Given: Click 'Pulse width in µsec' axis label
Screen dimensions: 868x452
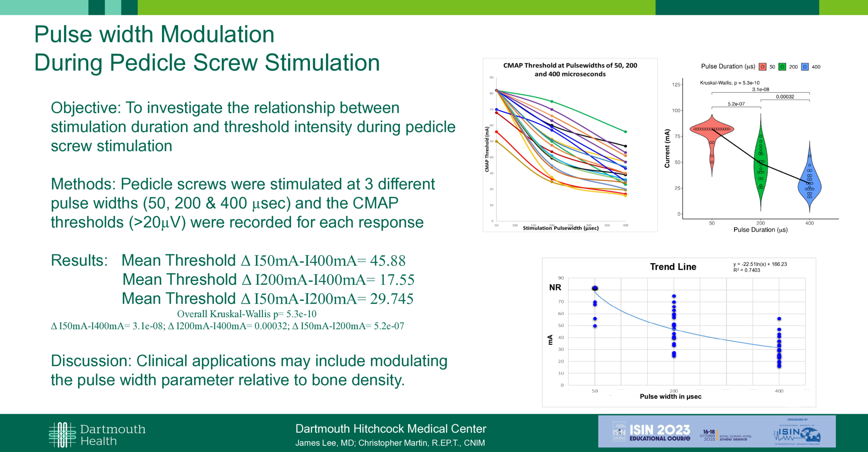Looking at the screenshot, I should pos(670,397).
